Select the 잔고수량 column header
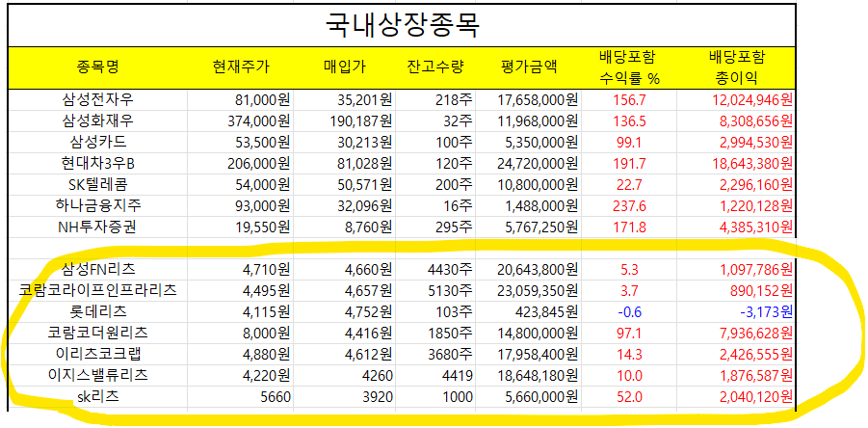The width and height of the screenshot is (868, 428). [x=435, y=67]
